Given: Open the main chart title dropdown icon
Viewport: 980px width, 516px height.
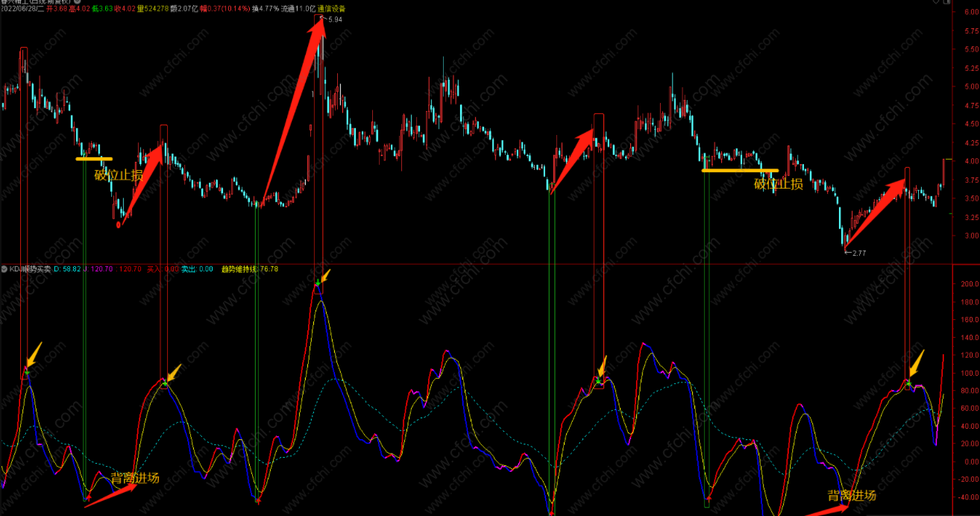Looking at the screenshot, I should coord(76,2).
